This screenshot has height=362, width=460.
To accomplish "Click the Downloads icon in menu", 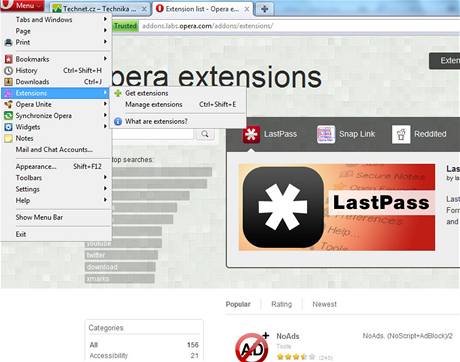I will point(8,82).
